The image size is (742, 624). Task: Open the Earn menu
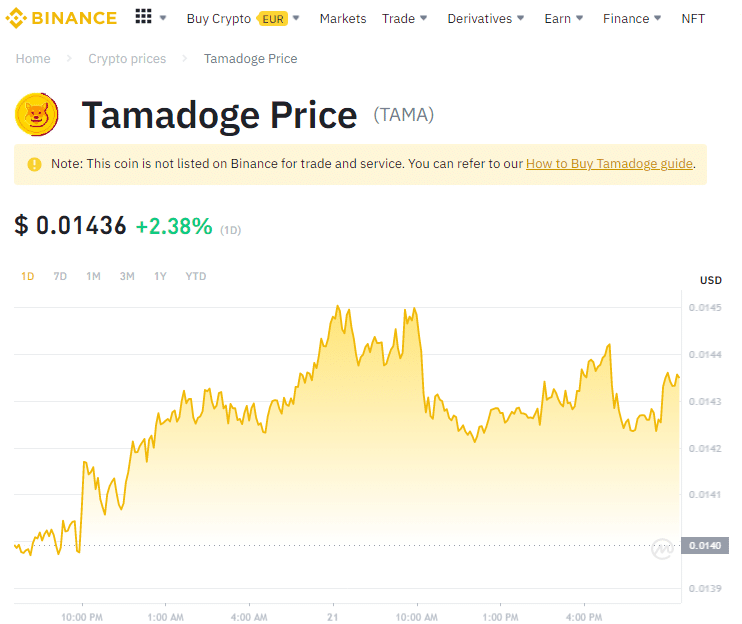click(x=557, y=18)
